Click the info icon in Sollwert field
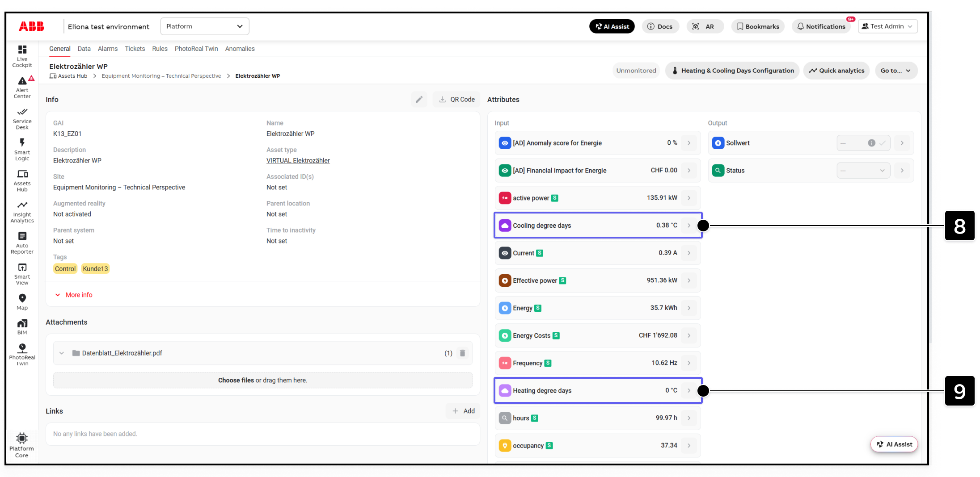Viewport: 980px width, 477px height. pos(871,143)
